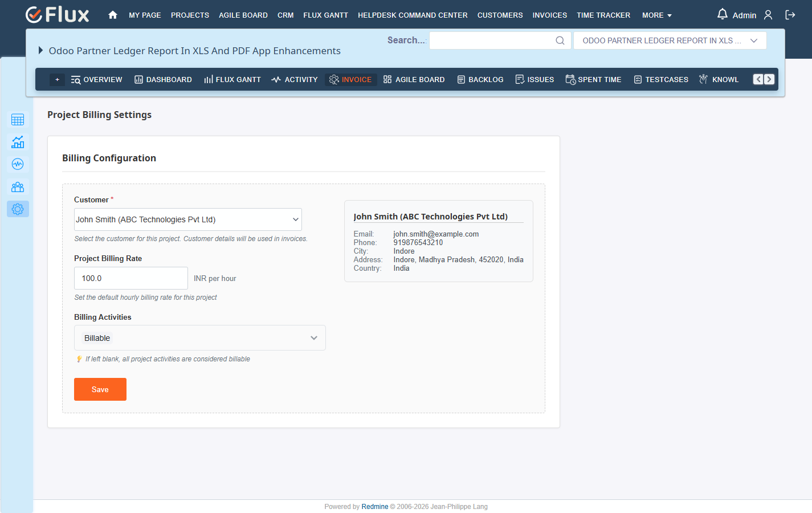Viewport: 812px width, 513px height.
Task: Open Time Tracker in top menu
Action: click(603, 15)
